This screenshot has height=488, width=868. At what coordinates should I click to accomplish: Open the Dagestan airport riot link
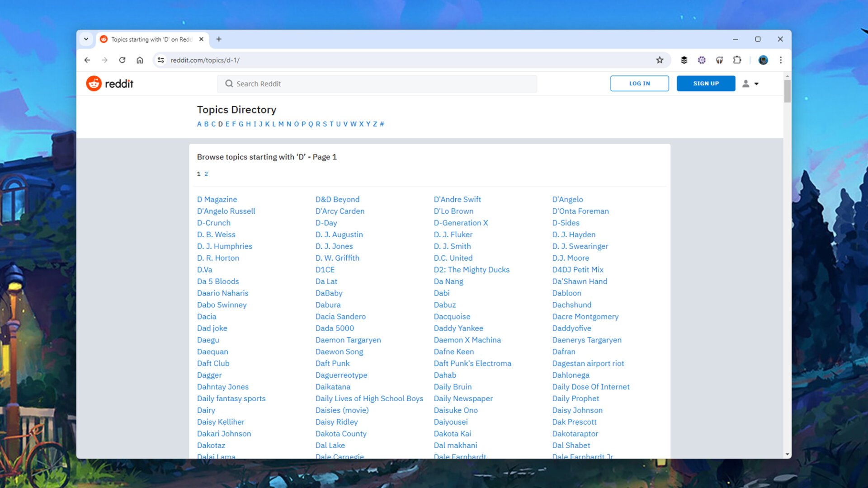[x=588, y=363]
